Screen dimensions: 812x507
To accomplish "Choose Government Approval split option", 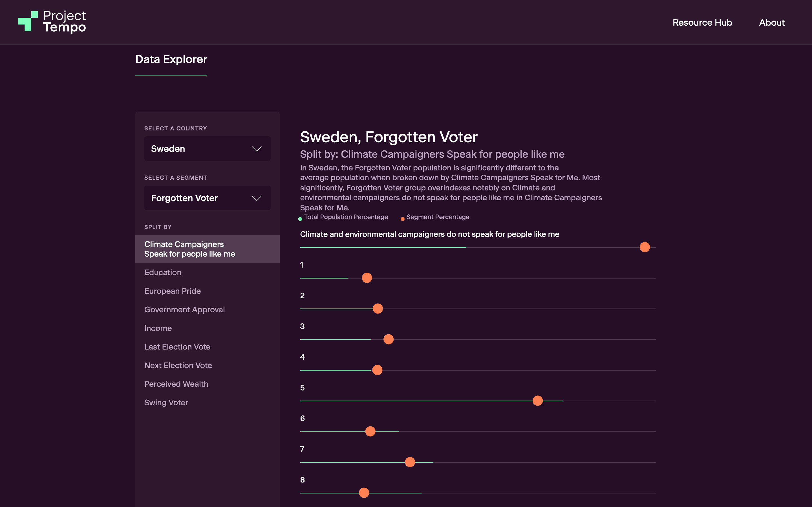I will 185,310.
